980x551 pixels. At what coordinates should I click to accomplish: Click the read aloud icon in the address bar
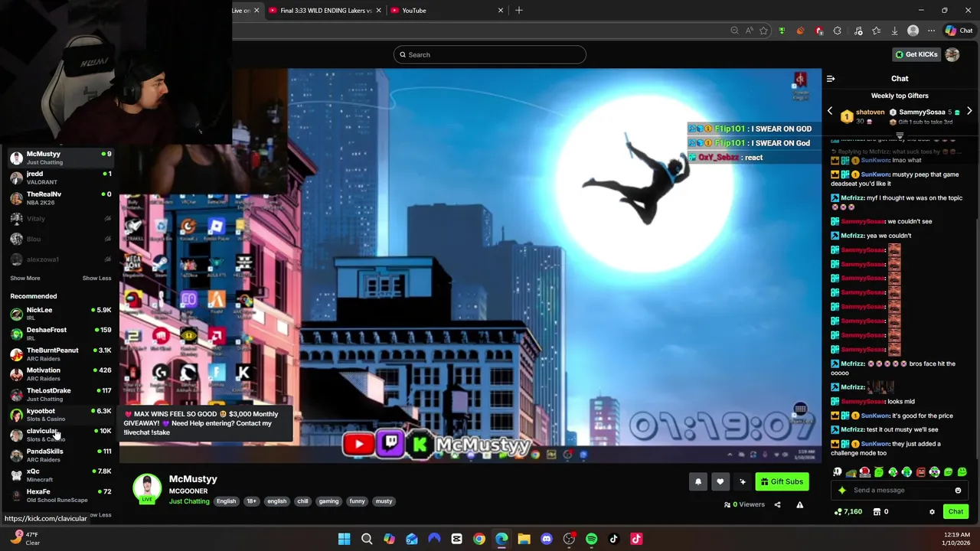point(749,31)
